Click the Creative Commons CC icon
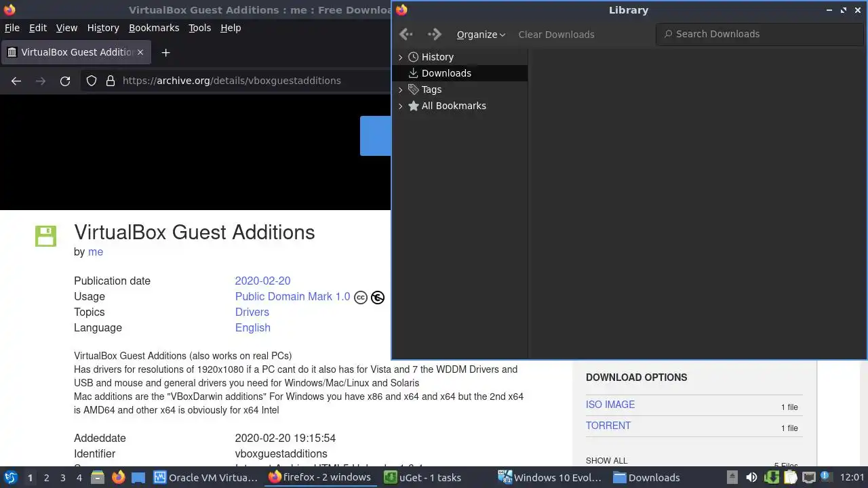868x488 pixels. tap(361, 297)
